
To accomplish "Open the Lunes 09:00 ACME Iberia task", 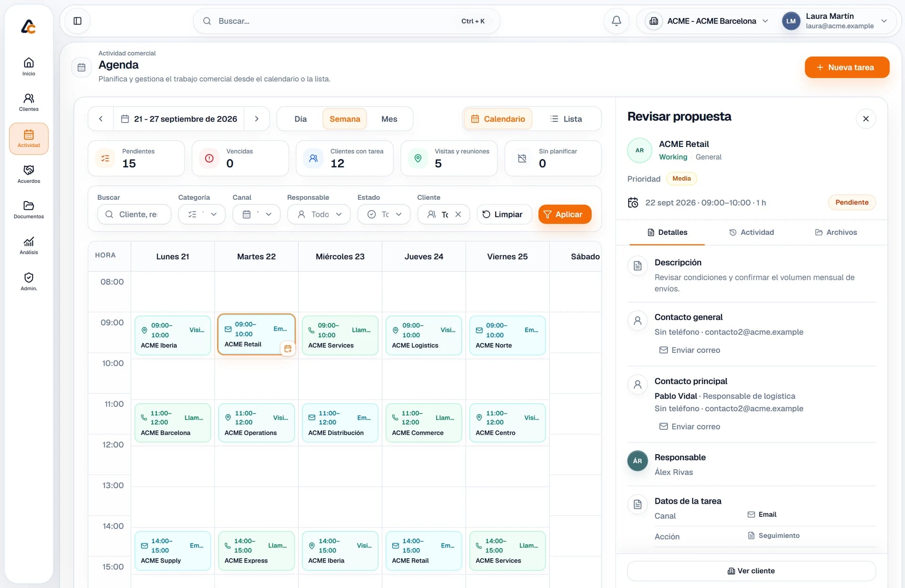I will pyautogui.click(x=173, y=335).
